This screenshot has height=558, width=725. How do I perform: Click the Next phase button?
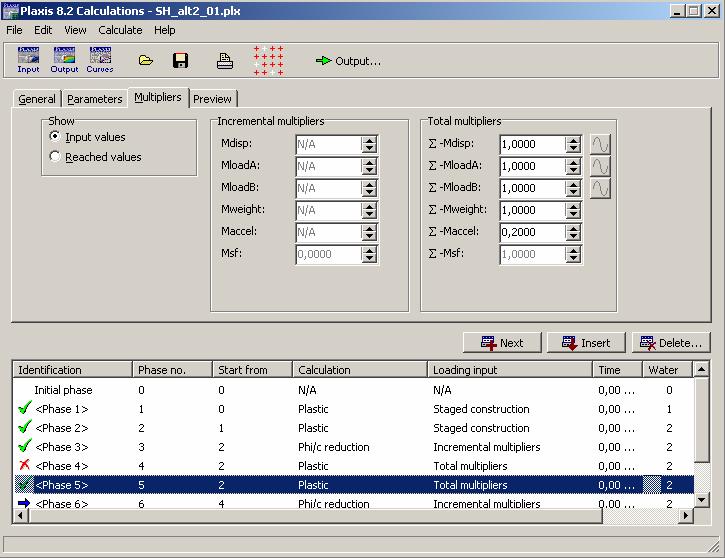(502, 343)
